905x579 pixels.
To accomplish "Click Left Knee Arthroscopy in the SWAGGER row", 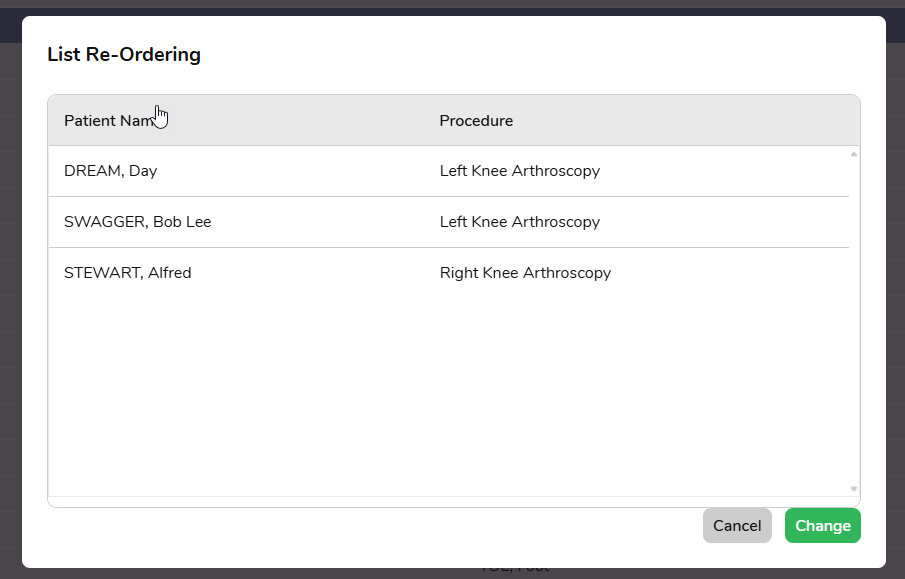I will pyautogui.click(x=520, y=222).
